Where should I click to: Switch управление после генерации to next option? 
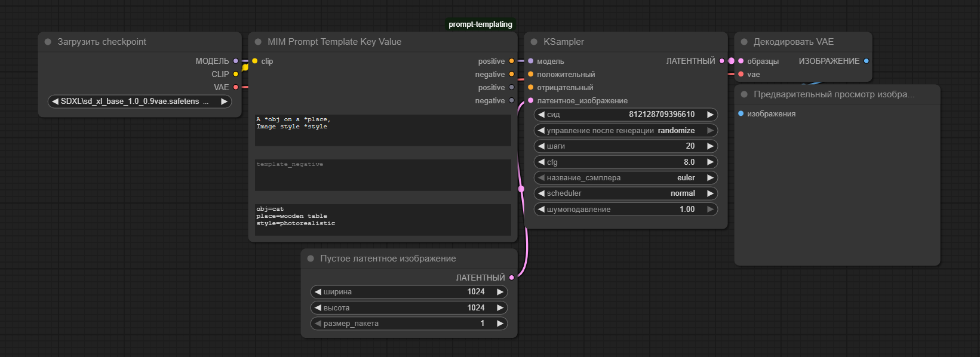(x=711, y=130)
